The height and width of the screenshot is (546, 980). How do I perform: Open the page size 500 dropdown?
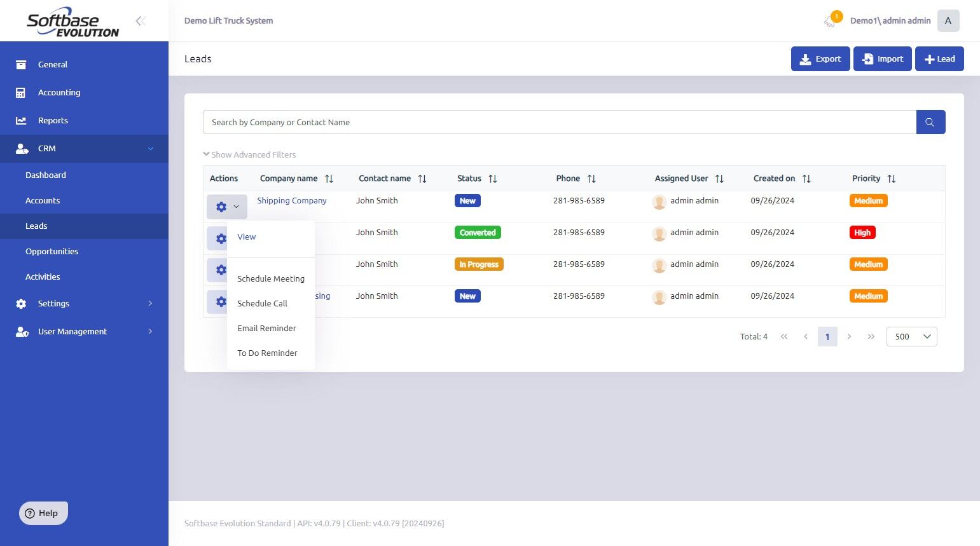click(x=911, y=336)
